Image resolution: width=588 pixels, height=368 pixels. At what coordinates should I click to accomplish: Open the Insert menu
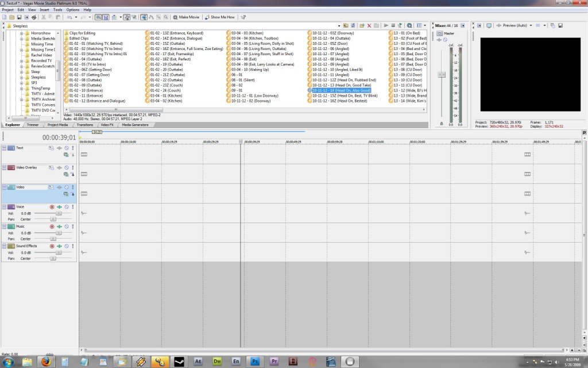(x=44, y=10)
